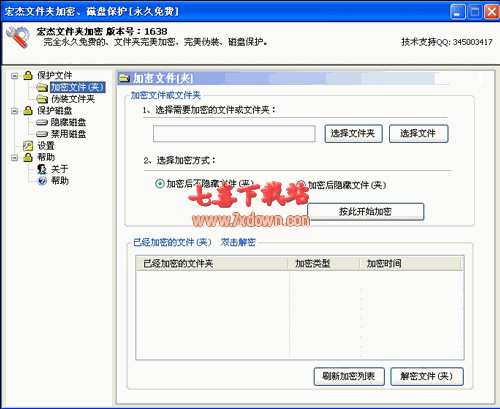Click the 关于 person icon

[42, 169]
